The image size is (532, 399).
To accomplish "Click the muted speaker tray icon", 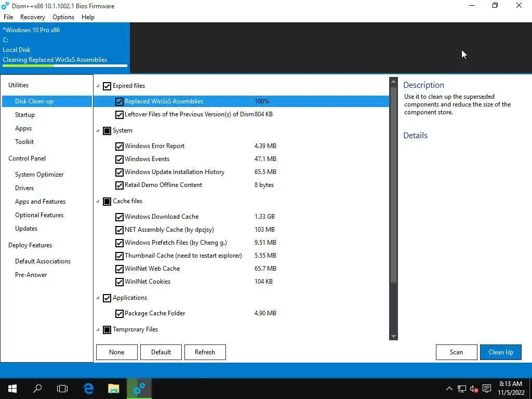I will click(474, 389).
